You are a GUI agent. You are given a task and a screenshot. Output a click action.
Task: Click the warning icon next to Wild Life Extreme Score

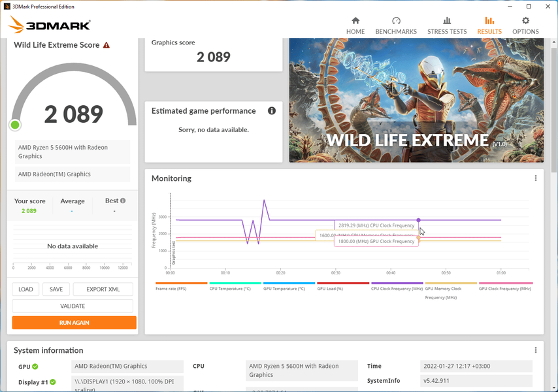107,45
